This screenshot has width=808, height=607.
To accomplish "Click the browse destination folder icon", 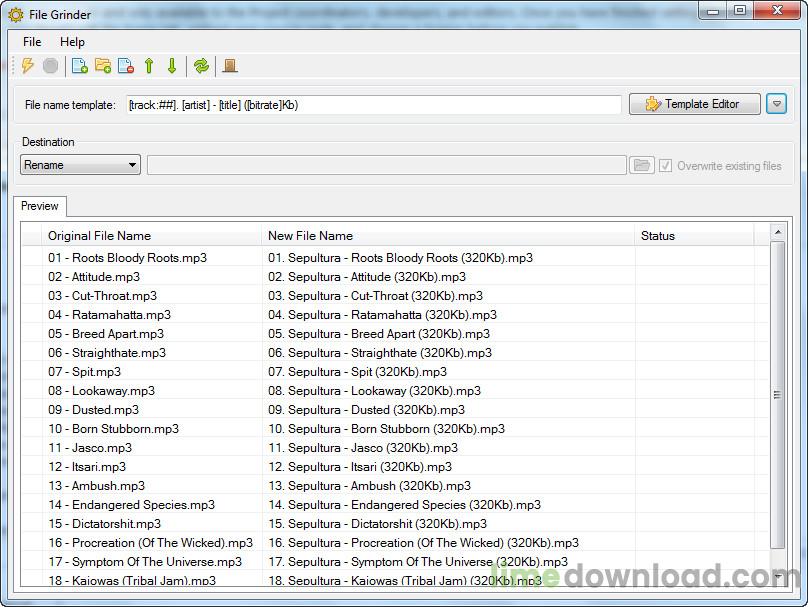I will [642, 165].
